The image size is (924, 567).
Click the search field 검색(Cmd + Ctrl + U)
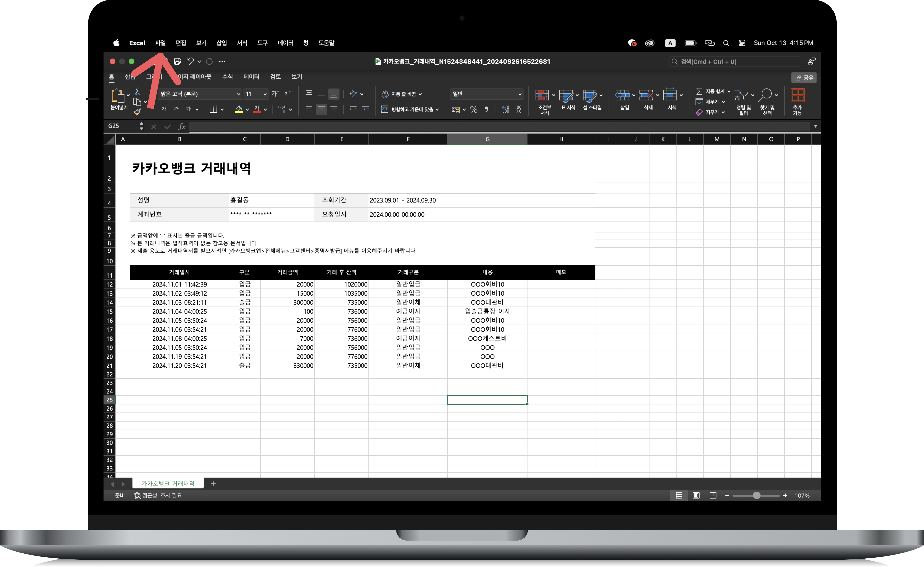pyautogui.click(x=735, y=62)
